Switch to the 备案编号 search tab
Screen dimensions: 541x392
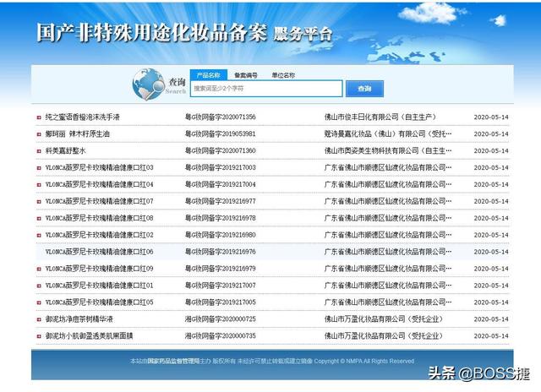[246, 75]
